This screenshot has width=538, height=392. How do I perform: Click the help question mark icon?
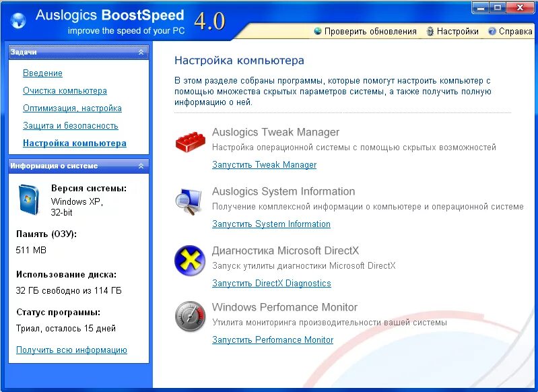click(x=492, y=31)
